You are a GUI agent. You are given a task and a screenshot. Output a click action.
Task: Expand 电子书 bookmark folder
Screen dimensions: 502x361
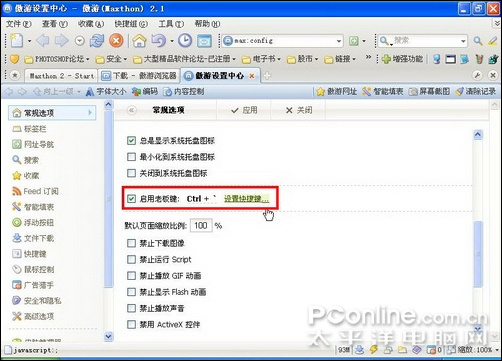[261, 59]
